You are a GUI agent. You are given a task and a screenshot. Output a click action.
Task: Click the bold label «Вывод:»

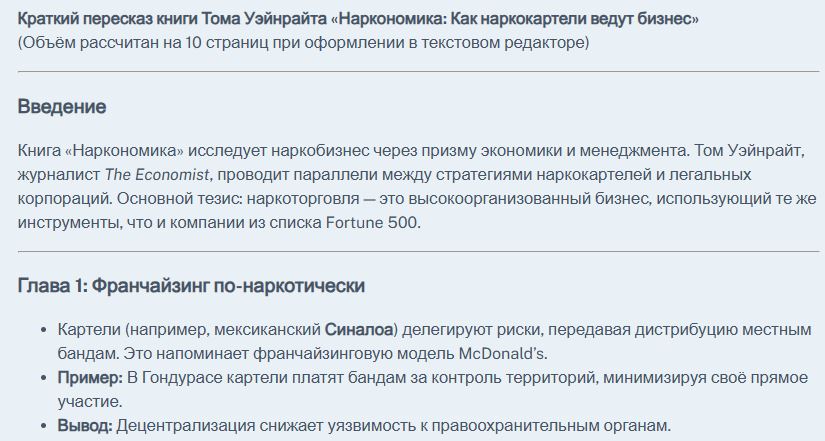(x=85, y=425)
